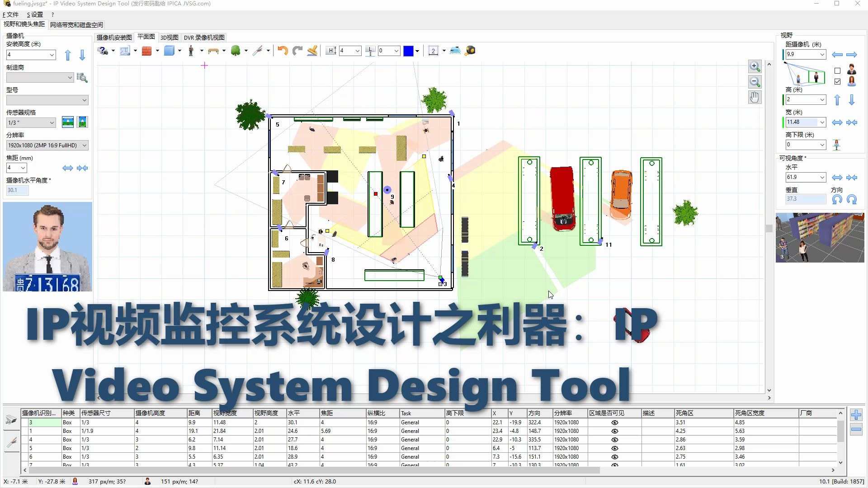868x488 pixels.
Task: Open the resolution 1920x1080 dropdown
Action: click(84, 145)
